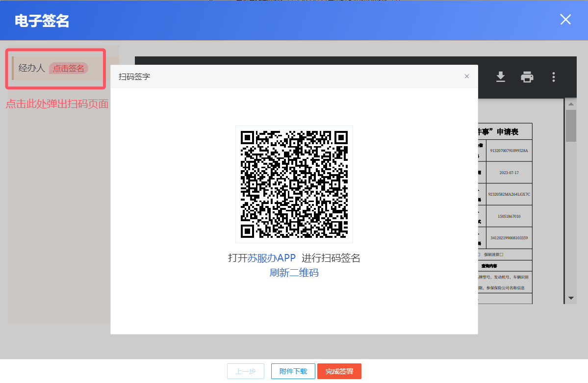Screen dimensions: 588x383
Task: Print the PDF document via printer icon
Action: (527, 77)
